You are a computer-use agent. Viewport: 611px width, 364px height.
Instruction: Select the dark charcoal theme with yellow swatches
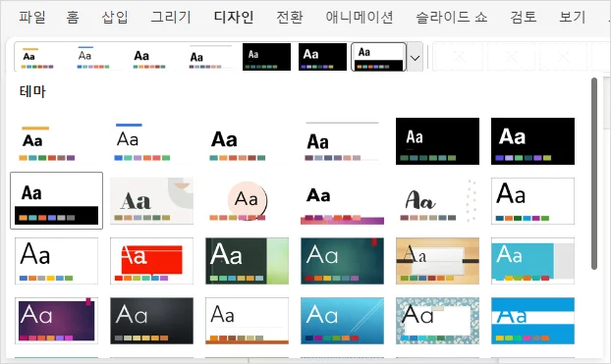point(151,321)
